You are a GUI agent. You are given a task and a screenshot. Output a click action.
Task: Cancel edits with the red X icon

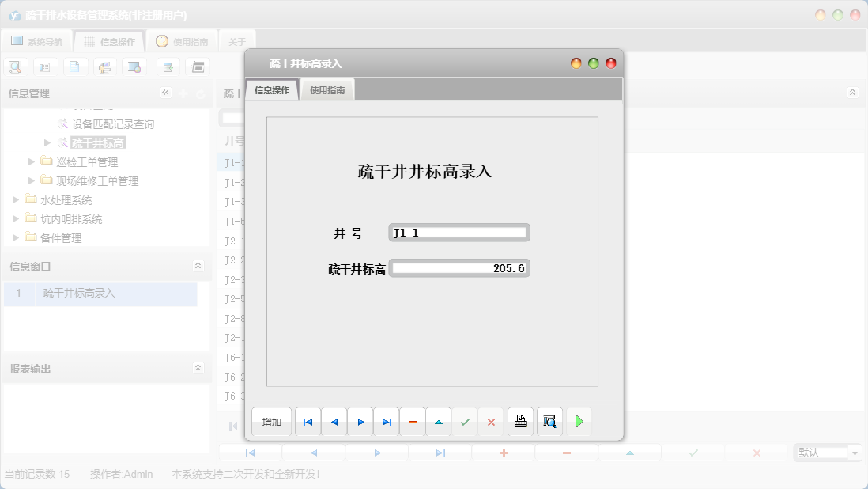(491, 422)
